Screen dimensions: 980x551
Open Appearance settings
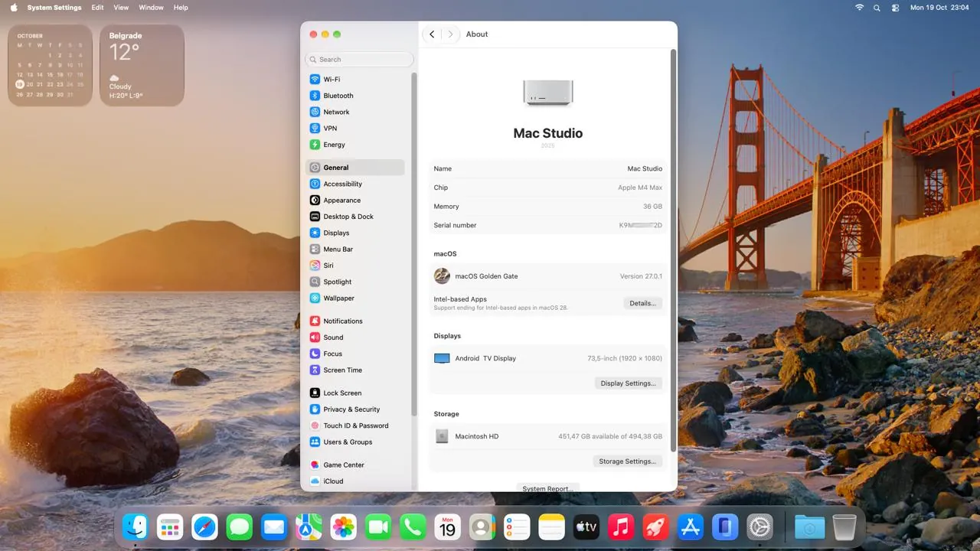355,201
